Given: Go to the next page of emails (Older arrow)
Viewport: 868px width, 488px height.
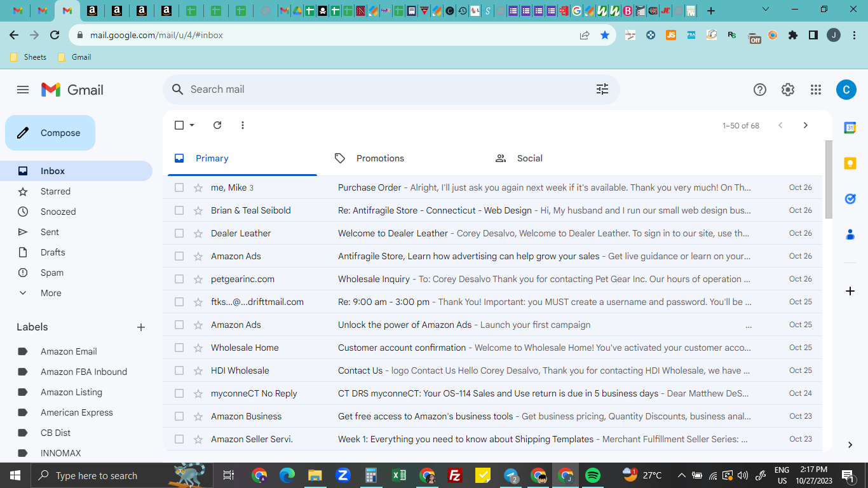Looking at the screenshot, I should coord(806,125).
